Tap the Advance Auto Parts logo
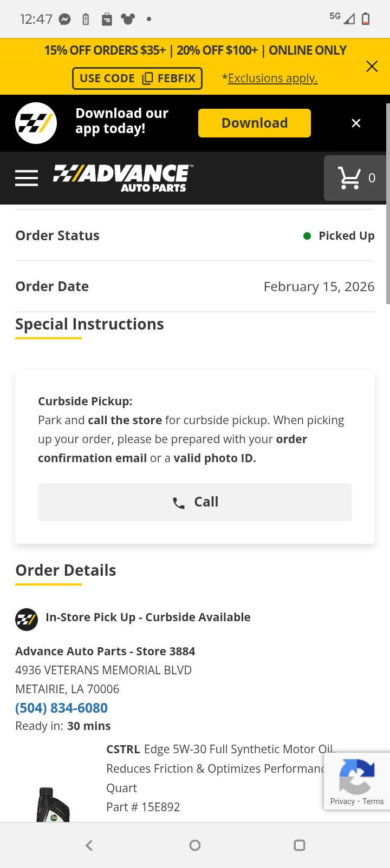 pos(123,178)
